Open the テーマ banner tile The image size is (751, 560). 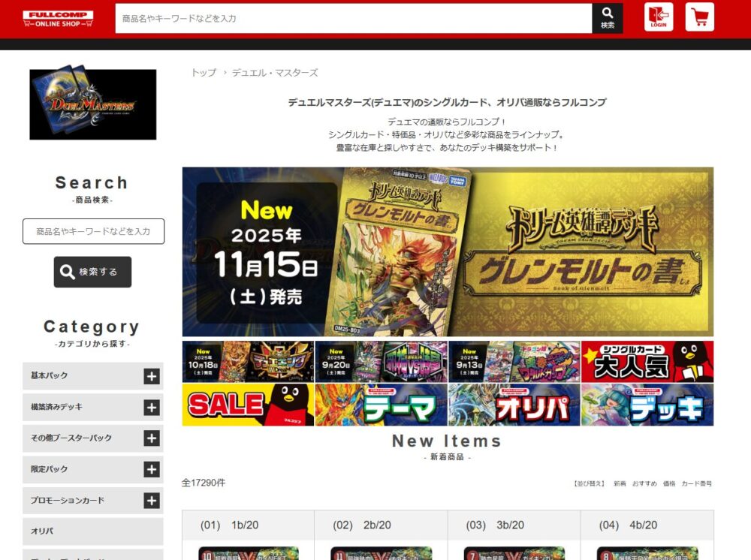pos(381,405)
